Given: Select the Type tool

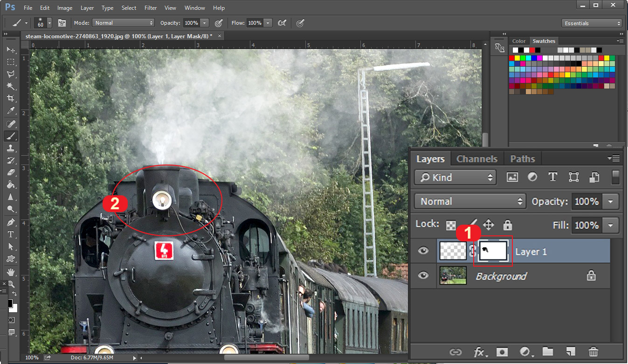Looking at the screenshot, I should coord(11,234).
